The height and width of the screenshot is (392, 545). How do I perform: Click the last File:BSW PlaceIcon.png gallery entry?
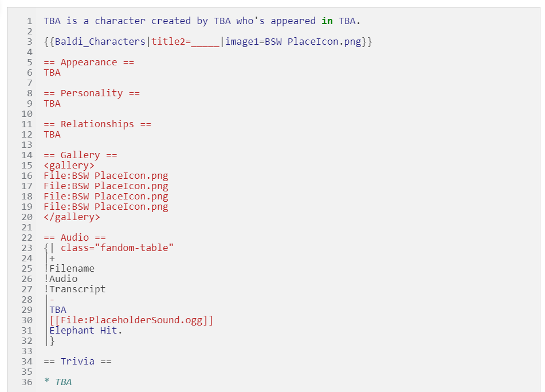pos(106,207)
